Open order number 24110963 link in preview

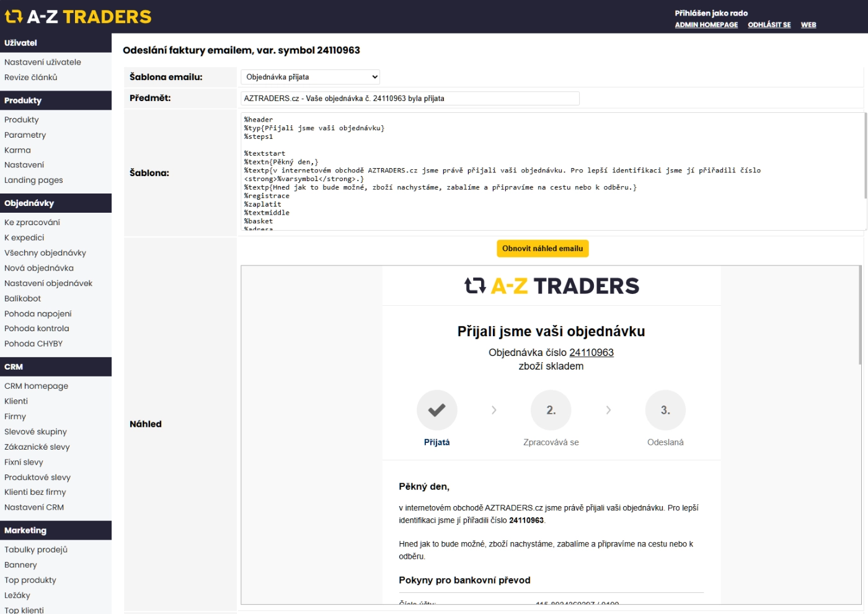coord(591,352)
